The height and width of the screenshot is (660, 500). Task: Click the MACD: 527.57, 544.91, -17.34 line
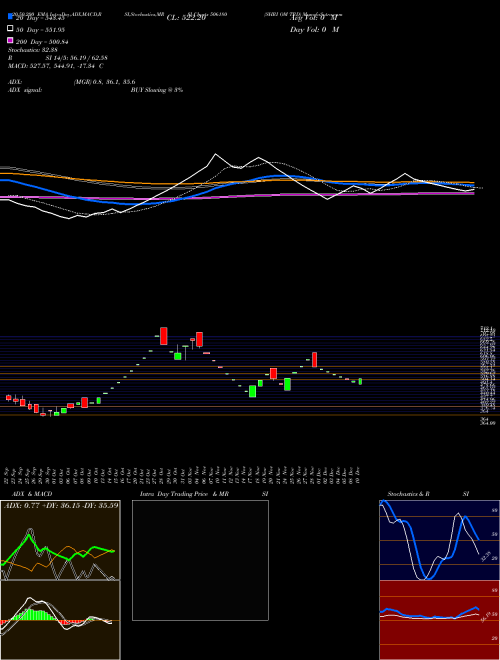(56, 66)
